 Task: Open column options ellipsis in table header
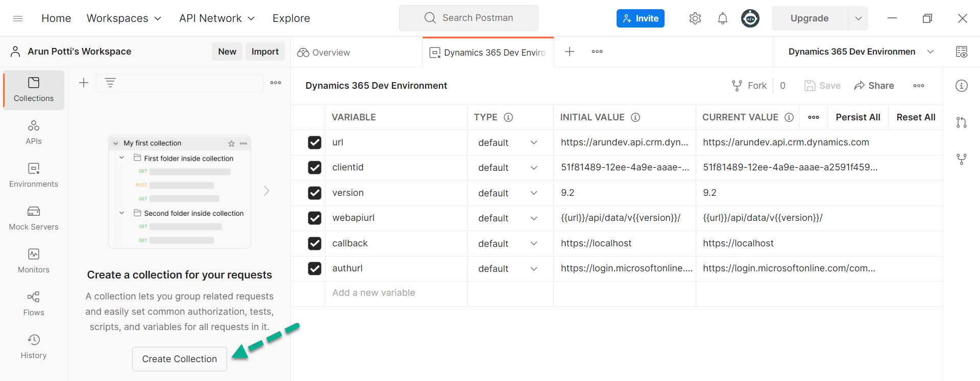(814, 117)
